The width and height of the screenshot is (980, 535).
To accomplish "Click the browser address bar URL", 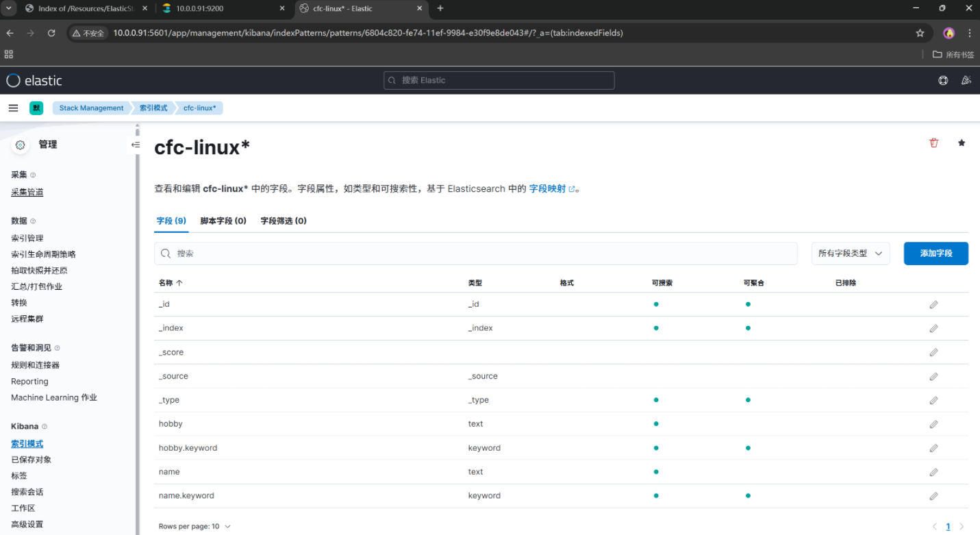I will tap(368, 33).
